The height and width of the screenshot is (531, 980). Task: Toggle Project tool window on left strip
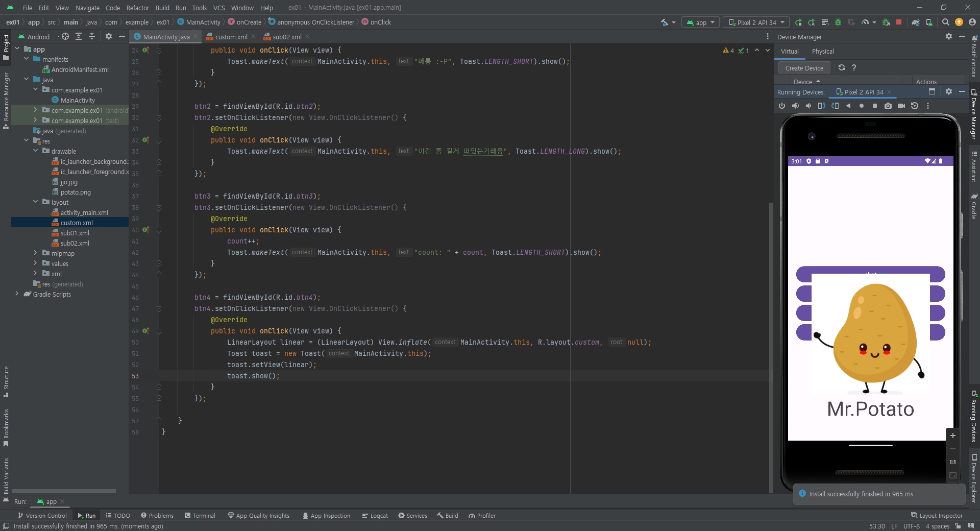[x=6, y=47]
